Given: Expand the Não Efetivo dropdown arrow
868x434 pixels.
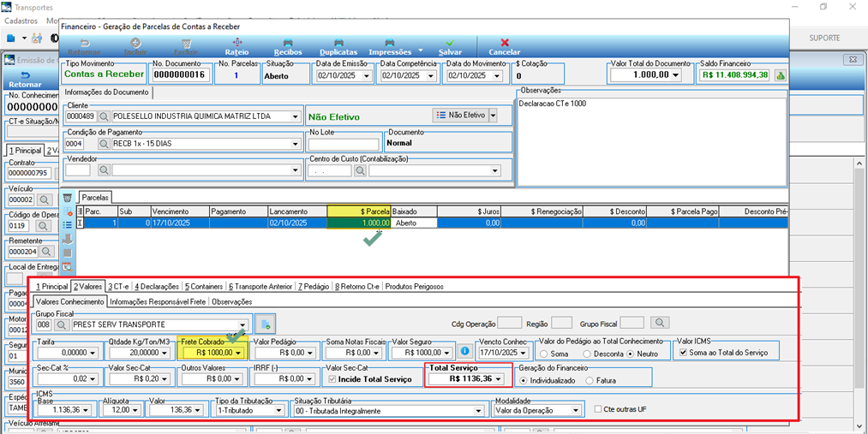Looking at the screenshot, I should click(x=493, y=115).
